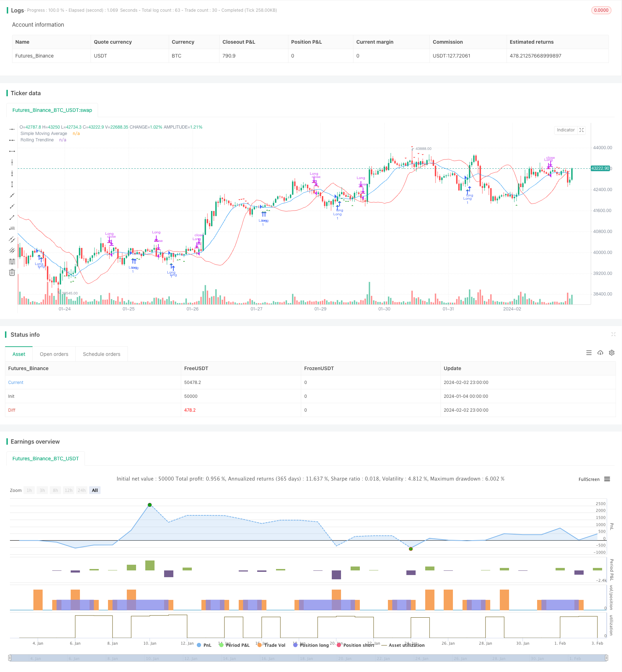622x672 pixels.
Task: Click the Diff row label in the asset table
Action: (x=12, y=410)
